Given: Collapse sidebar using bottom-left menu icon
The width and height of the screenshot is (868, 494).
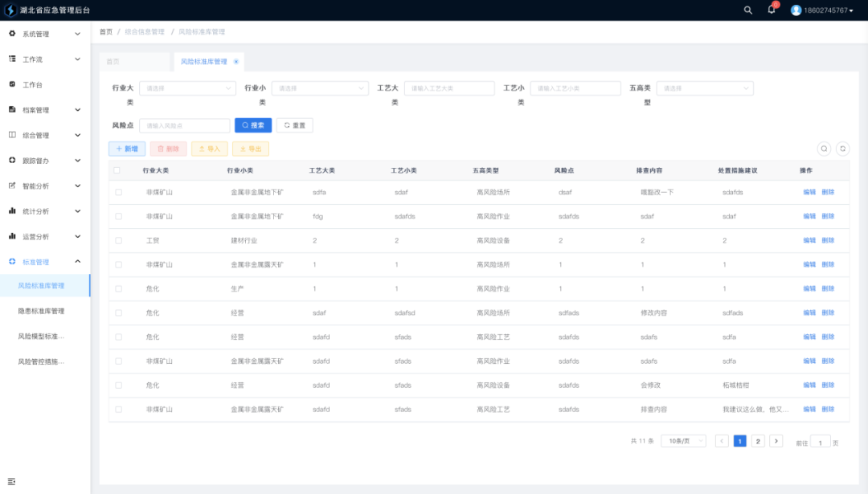Looking at the screenshot, I should coord(11,480).
